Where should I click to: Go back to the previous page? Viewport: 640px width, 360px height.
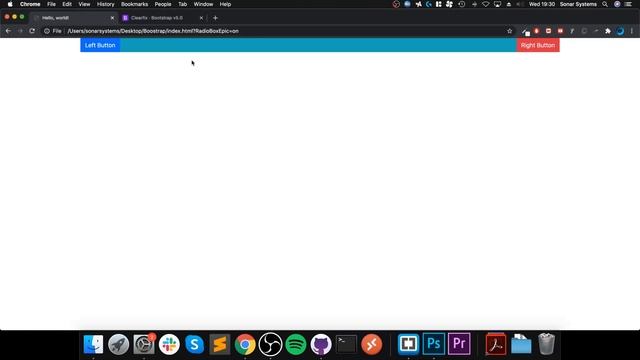8,31
